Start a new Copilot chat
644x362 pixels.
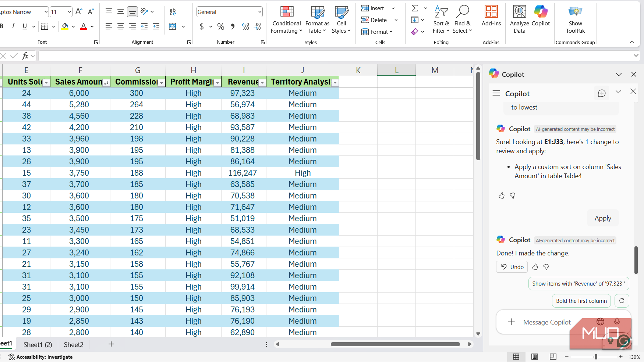602,93
